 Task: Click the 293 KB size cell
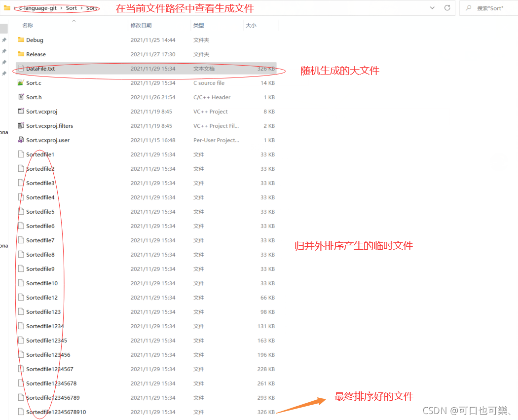click(x=266, y=397)
